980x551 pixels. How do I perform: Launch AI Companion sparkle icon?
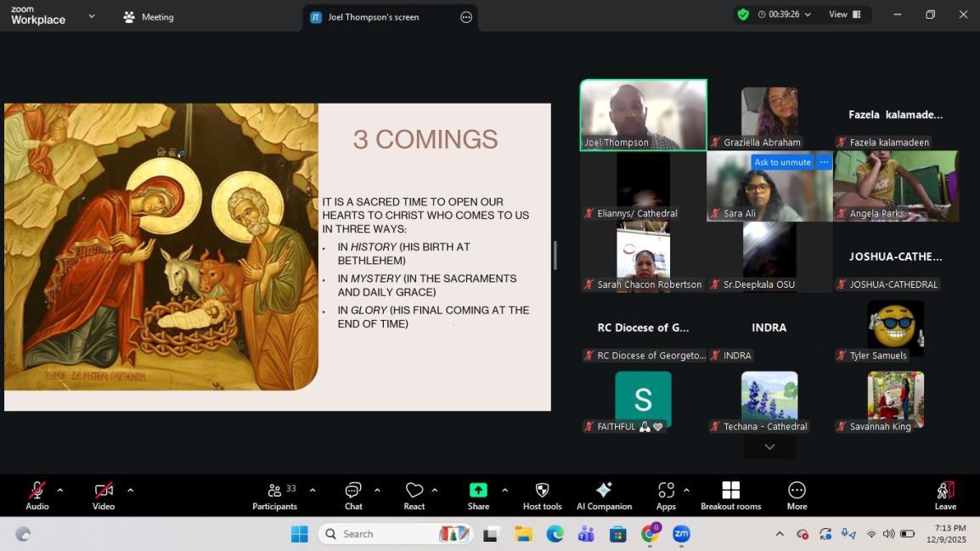pos(604,491)
